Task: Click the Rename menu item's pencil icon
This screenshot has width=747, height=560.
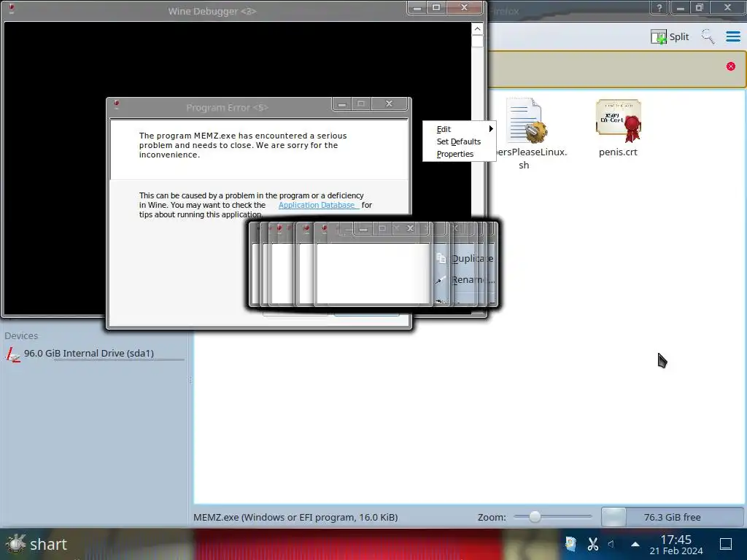Action: (x=441, y=280)
